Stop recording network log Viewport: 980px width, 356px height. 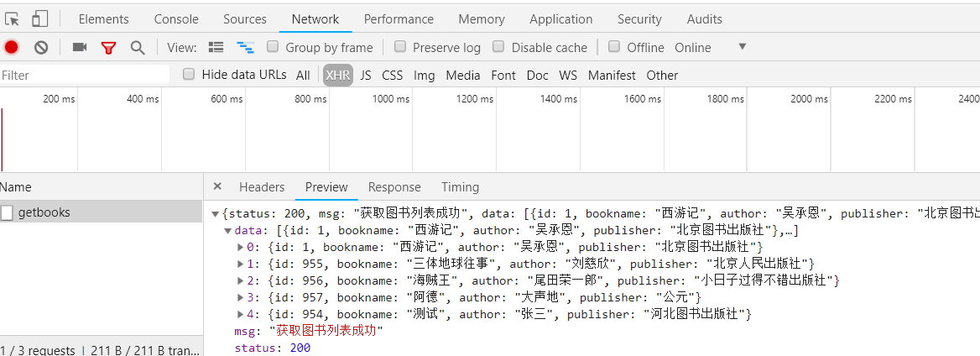coord(11,47)
